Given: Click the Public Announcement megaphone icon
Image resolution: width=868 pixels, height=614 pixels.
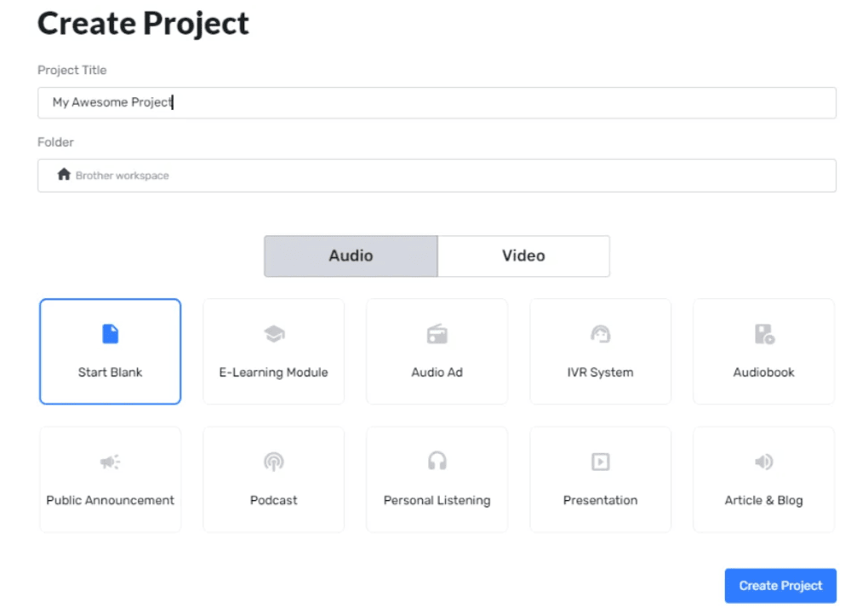Looking at the screenshot, I should 110,462.
